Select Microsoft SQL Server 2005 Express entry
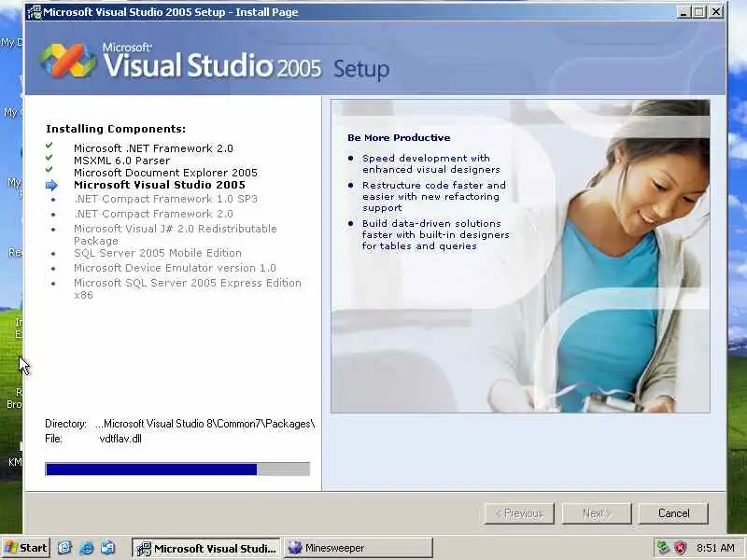Image resolution: width=747 pixels, height=560 pixels. (188, 288)
